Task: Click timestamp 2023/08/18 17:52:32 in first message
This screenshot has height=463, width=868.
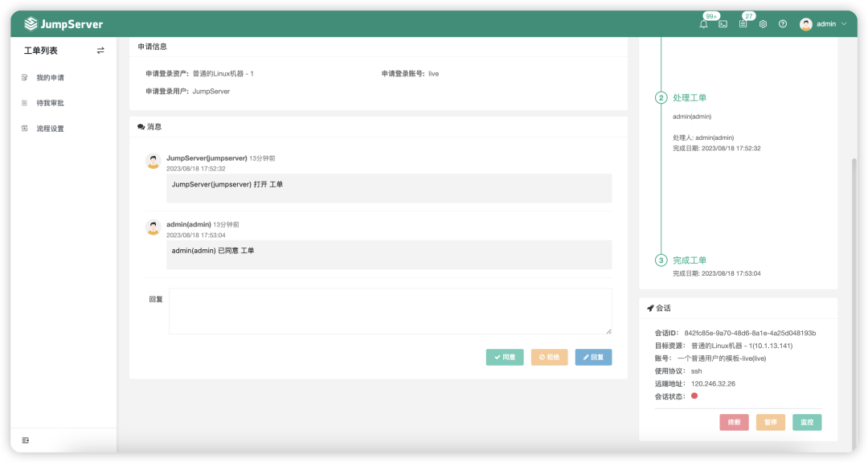Action: click(196, 169)
